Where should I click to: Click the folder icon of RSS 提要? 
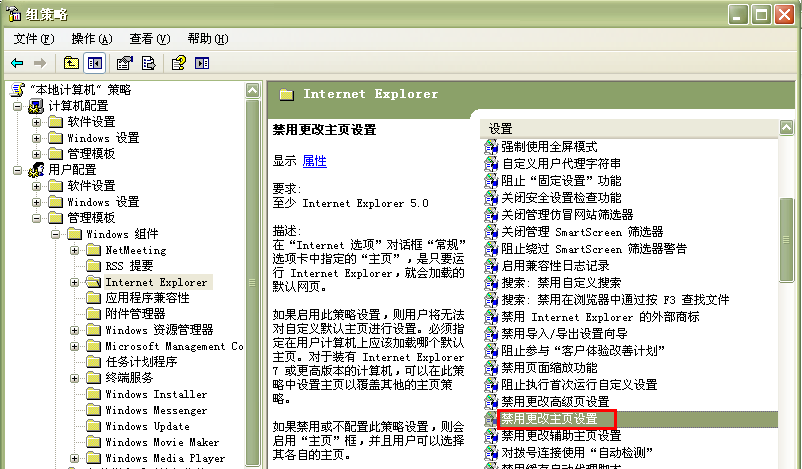coord(94,266)
